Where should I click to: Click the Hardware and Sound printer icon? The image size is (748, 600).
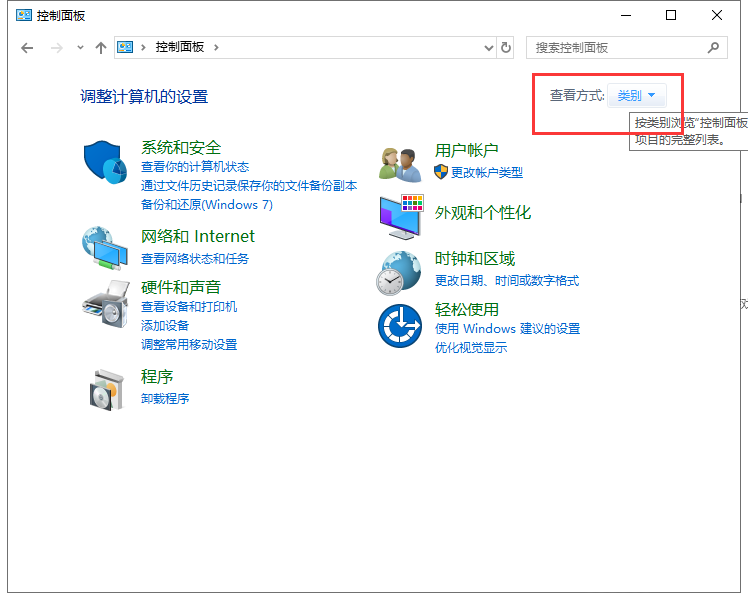click(106, 304)
